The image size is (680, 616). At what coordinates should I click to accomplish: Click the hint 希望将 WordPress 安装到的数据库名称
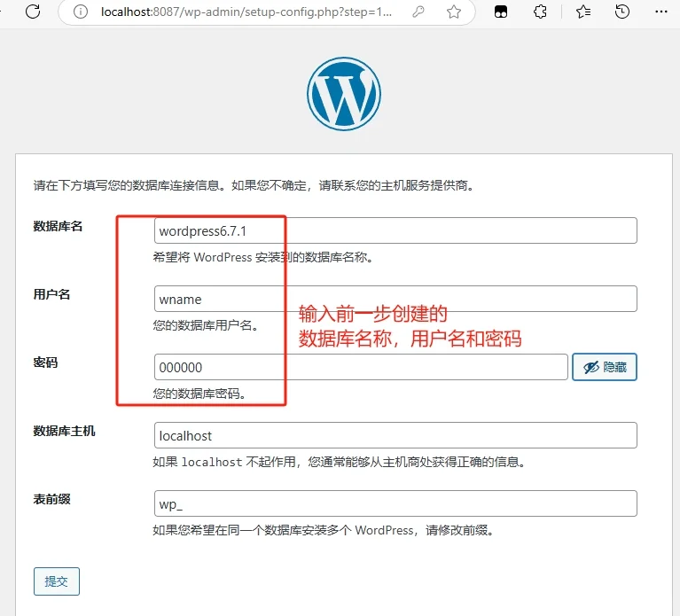tap(263, 257)
